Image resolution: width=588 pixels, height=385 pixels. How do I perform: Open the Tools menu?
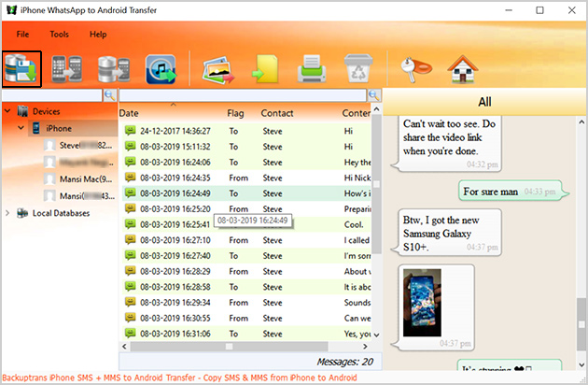click(x=59, y=35)
